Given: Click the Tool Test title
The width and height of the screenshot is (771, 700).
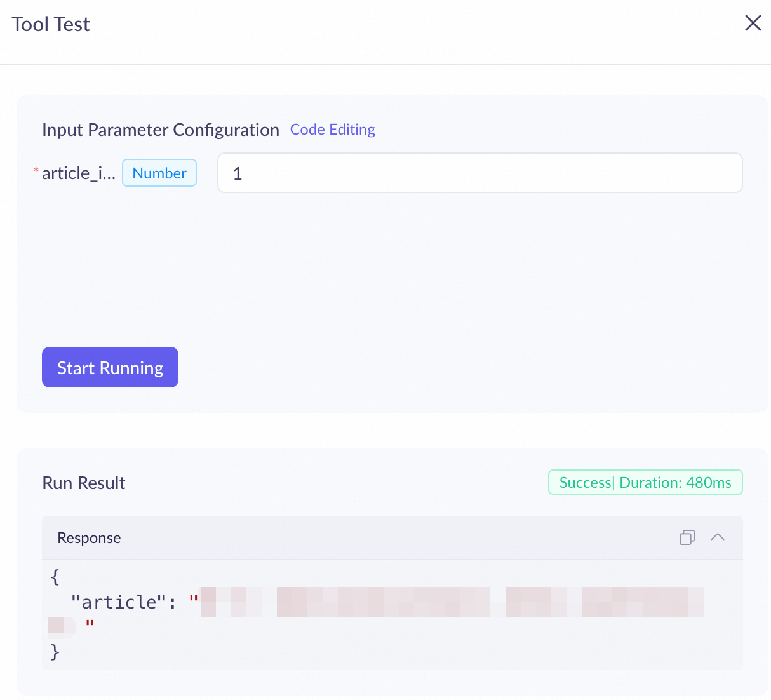Looking at the screenshot, I should click(x=51, y=24).
